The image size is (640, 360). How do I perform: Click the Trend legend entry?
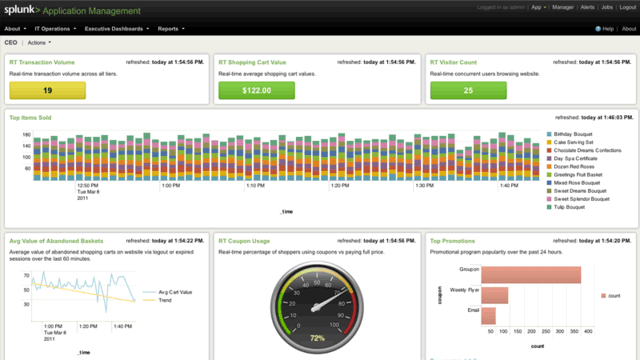(157, 300)
